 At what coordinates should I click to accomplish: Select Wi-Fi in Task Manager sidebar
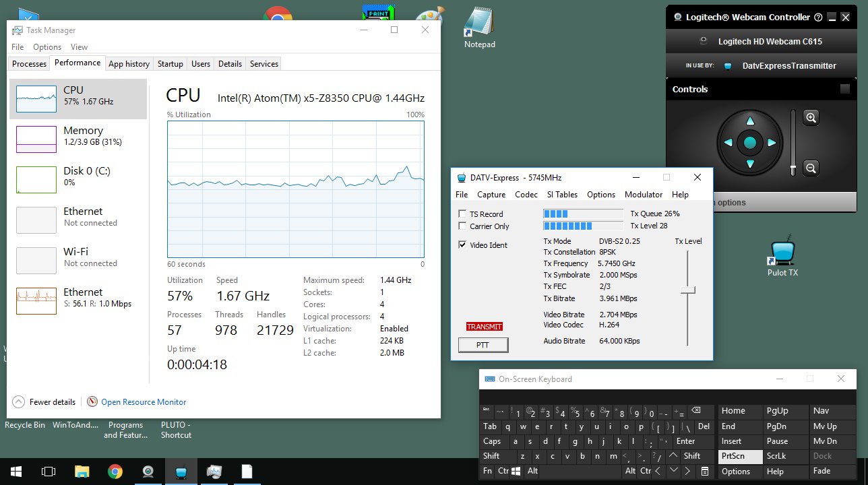click(78, 261)
